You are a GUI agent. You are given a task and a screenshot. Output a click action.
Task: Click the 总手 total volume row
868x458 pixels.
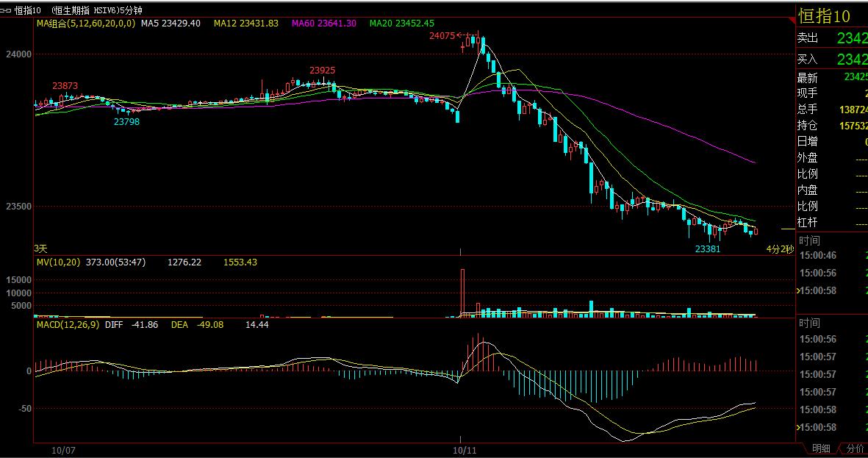832,110
